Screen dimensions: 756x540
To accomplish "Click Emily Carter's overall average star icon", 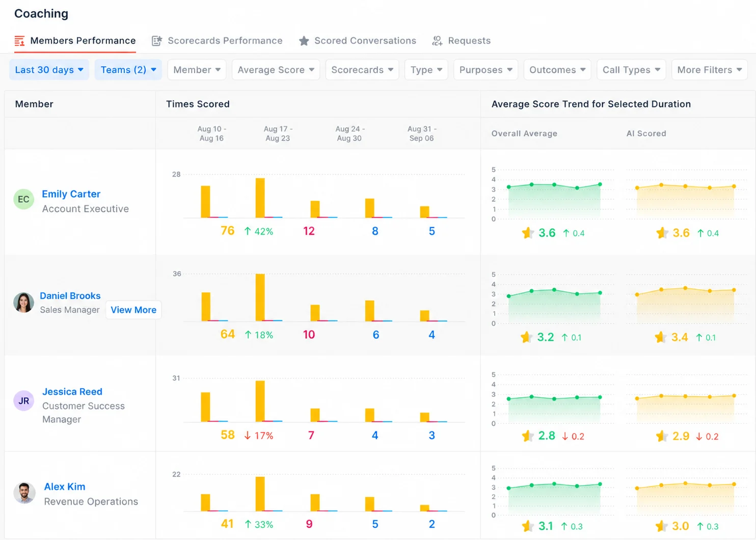I will [528, 233].
